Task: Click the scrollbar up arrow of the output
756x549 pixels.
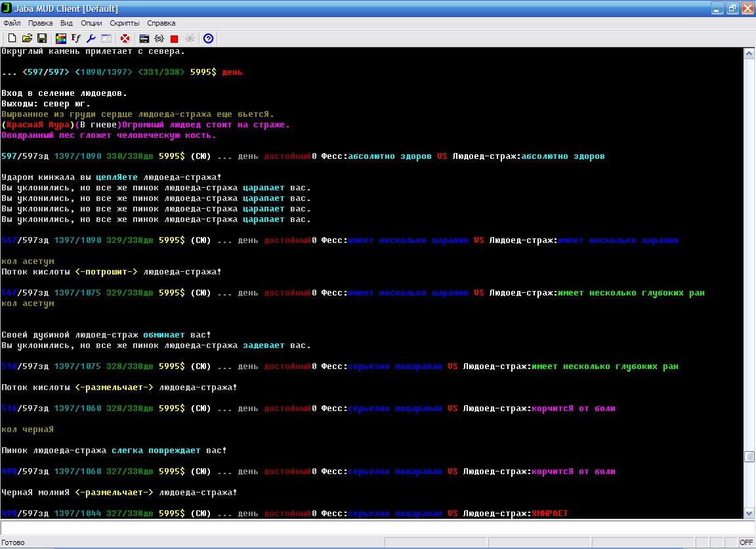Action: pyautogui.click(x=749, y=54)
